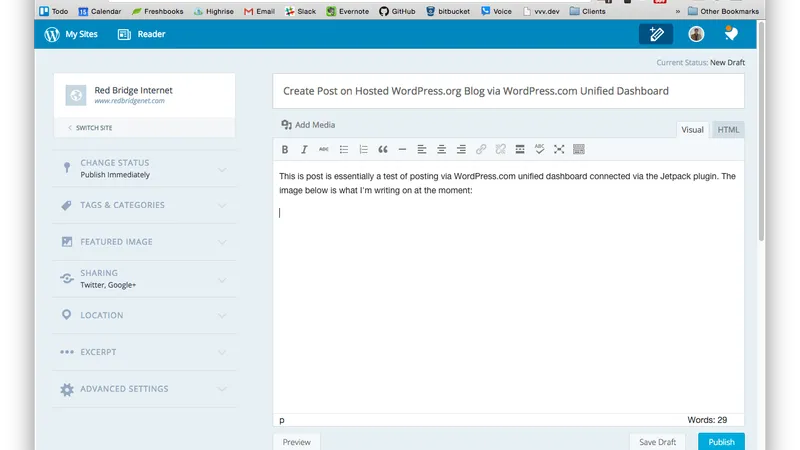Insert a blockquote
The width and height of the screenshot is (800, 450).
click(x=383, y=149)
